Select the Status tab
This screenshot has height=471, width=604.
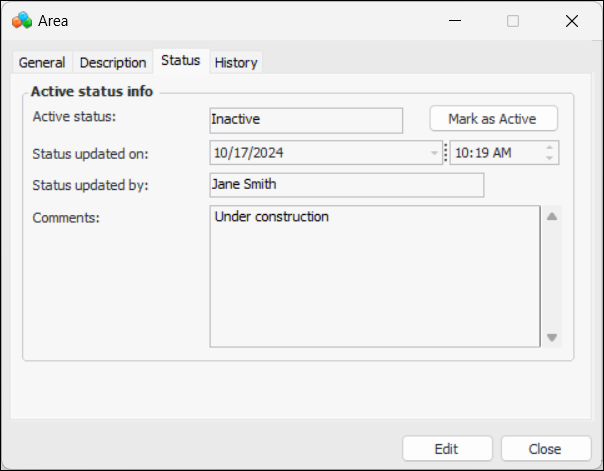click(180, 60)
